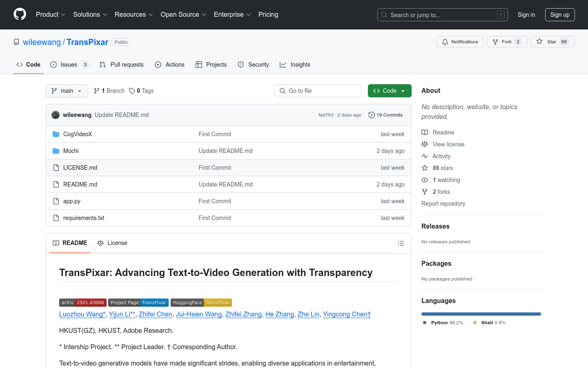Switch to the Security tab
This screenshot has width=588, height=368.
254,65
